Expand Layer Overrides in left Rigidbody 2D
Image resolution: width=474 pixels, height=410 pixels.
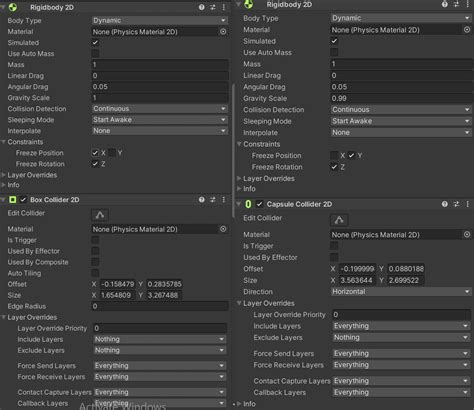click(x=4, y=175)
